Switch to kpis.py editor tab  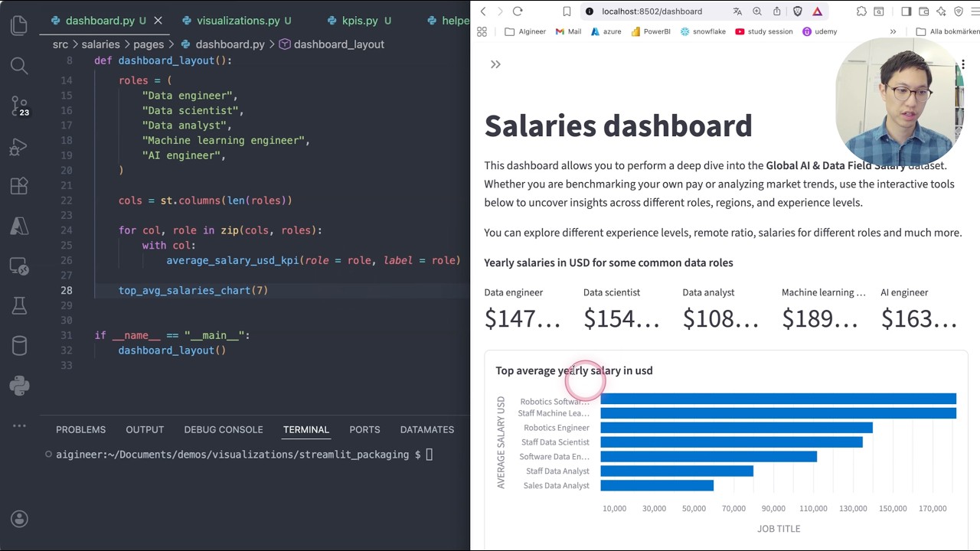[359, 21]
